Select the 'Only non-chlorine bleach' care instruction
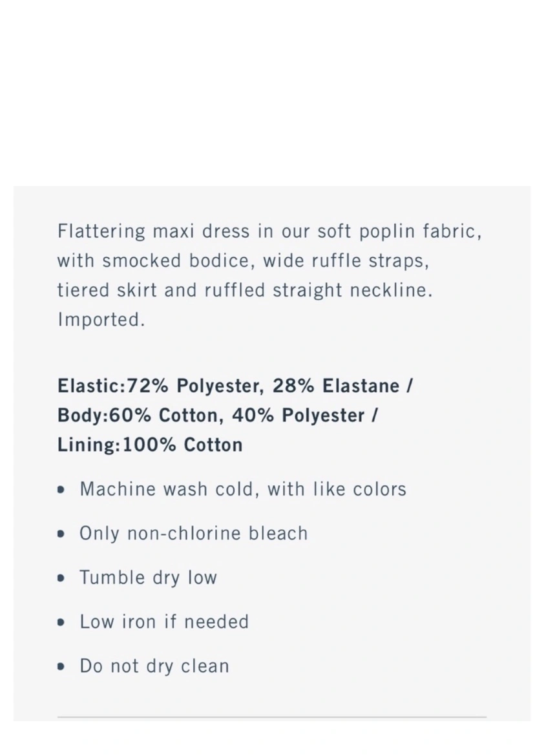Image resolution: width=535 pixels, height=756 pixels. point(193,533)
